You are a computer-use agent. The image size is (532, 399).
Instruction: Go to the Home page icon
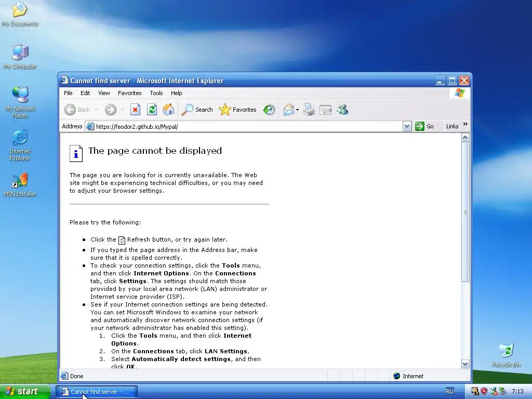tap(168, 110)
